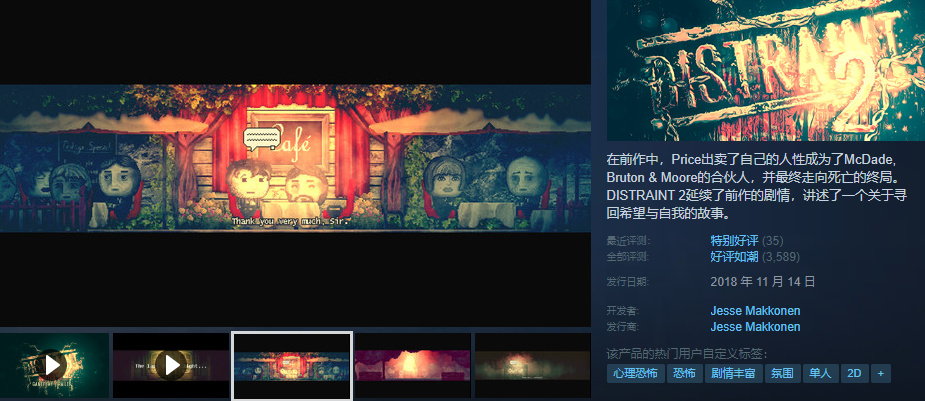The height and width of the screenshot is (401, 925).
Task: View the large Café screenshot
Action: (x=295, y=158)
